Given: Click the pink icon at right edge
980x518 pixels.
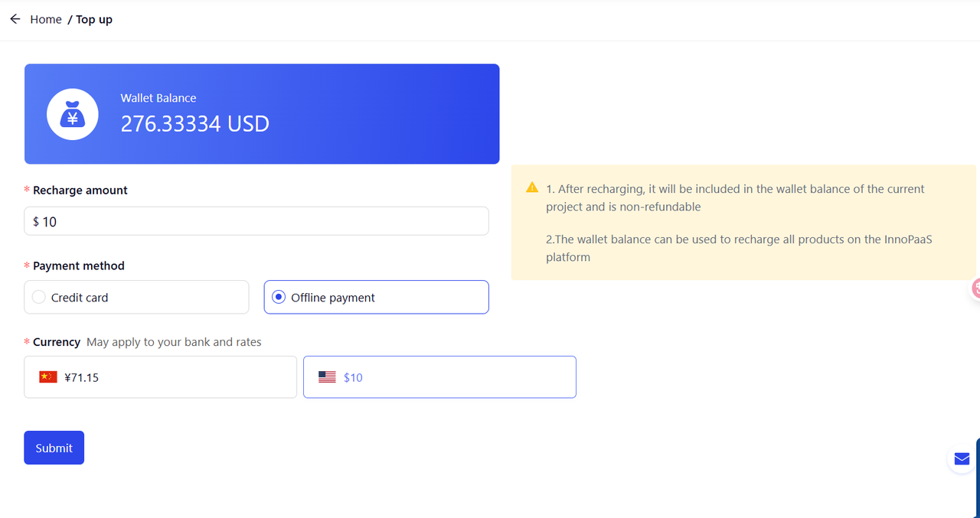Looking at the screenshot, I should click(975, 288).
